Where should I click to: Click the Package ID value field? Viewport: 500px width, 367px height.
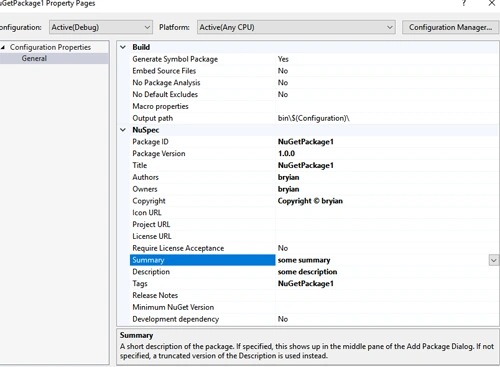387,142
